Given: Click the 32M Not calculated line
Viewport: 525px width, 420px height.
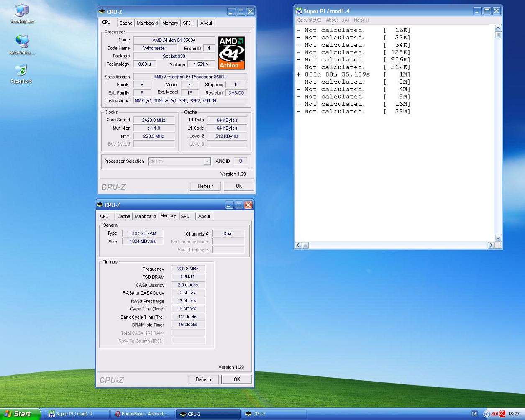Looking at the screenshot, I should tap(353, 111).
